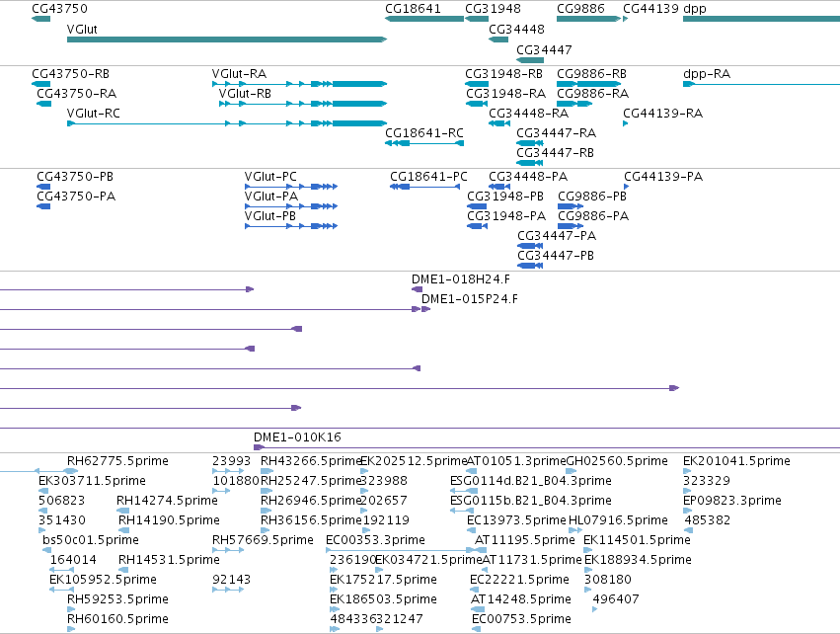Click the CG43750-PA protein label
Image resolution: width=840 pixels, height=634 pixels.
point(76,197)
